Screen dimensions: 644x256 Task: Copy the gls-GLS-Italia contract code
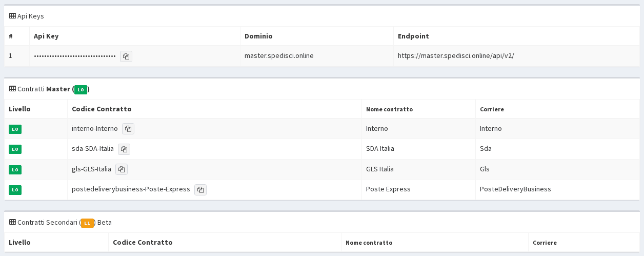coord(122,169)
